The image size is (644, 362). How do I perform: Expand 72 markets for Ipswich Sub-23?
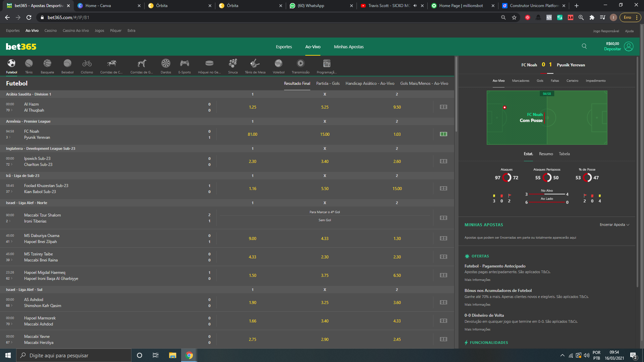click(x=9, y=165)
